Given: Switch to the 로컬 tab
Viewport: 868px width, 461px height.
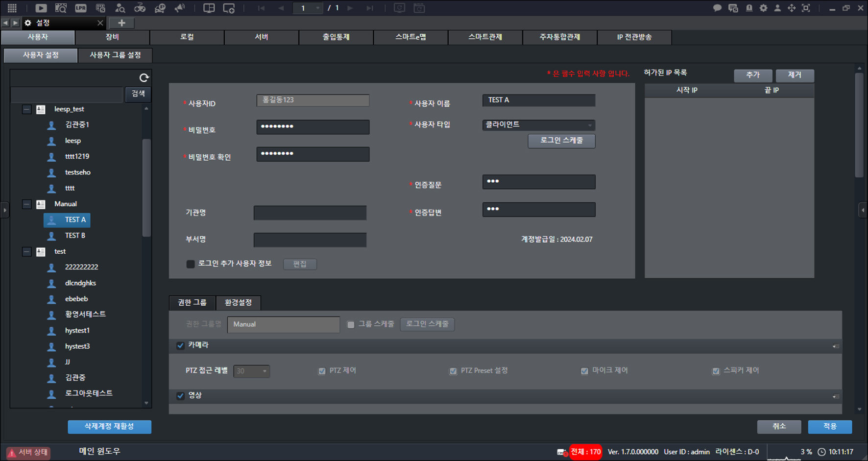Looking at the screenshot, I should (187, 37).
